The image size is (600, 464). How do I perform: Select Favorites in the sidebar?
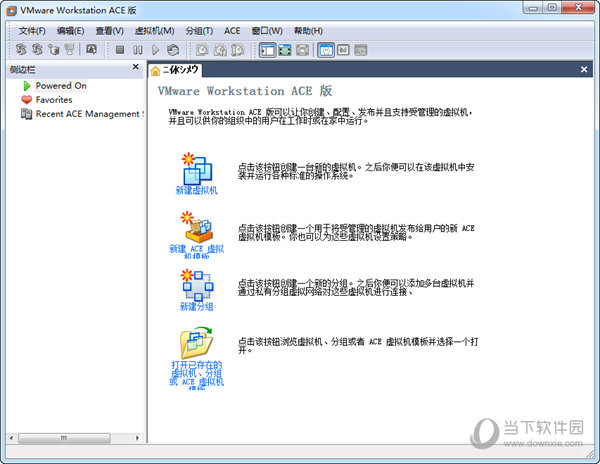pos(54,100)
